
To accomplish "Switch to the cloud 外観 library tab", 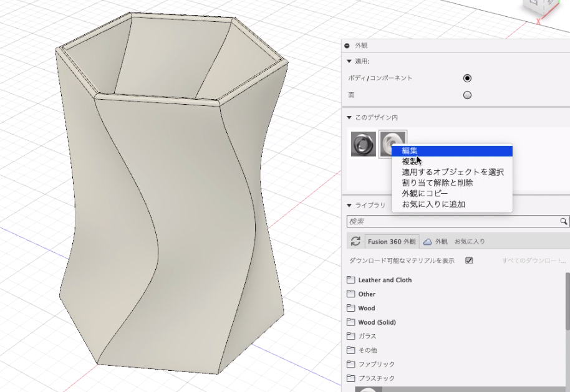I will click(437, 242).
